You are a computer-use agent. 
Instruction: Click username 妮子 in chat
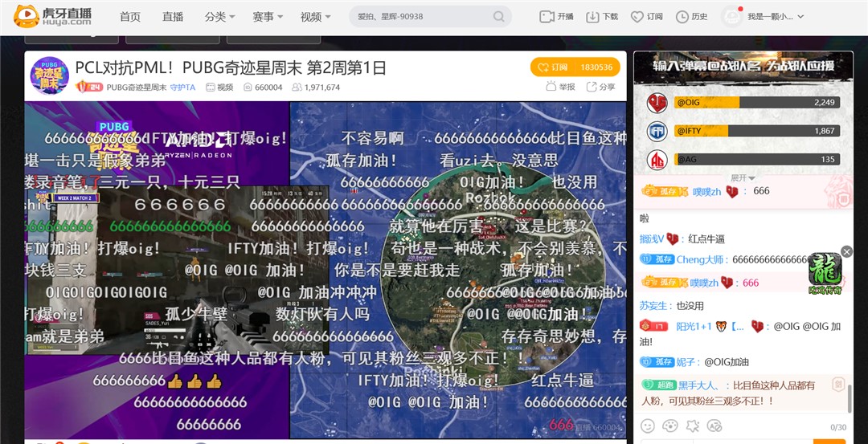click(x=686, y=362)
